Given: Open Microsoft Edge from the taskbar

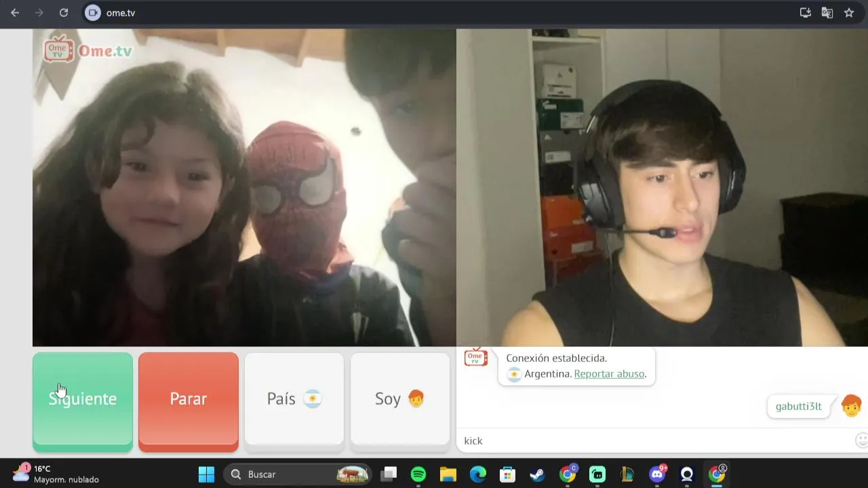Looking at the screenshot, I should tap(478, 474).
